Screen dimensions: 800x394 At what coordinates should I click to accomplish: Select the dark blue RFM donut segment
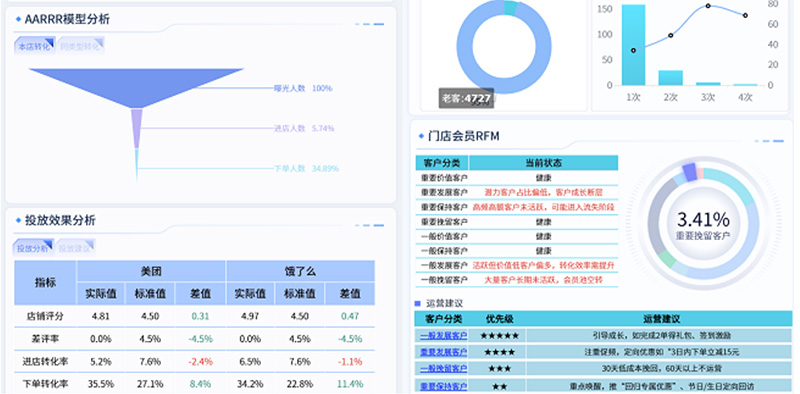[690, 172]
